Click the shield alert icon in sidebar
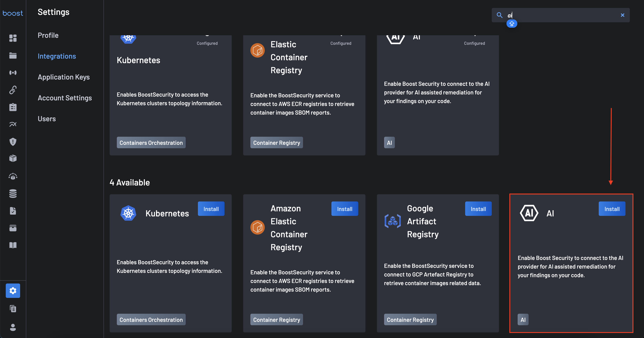Viewport: 644px width, 338px height. click(x=13, y=142)
